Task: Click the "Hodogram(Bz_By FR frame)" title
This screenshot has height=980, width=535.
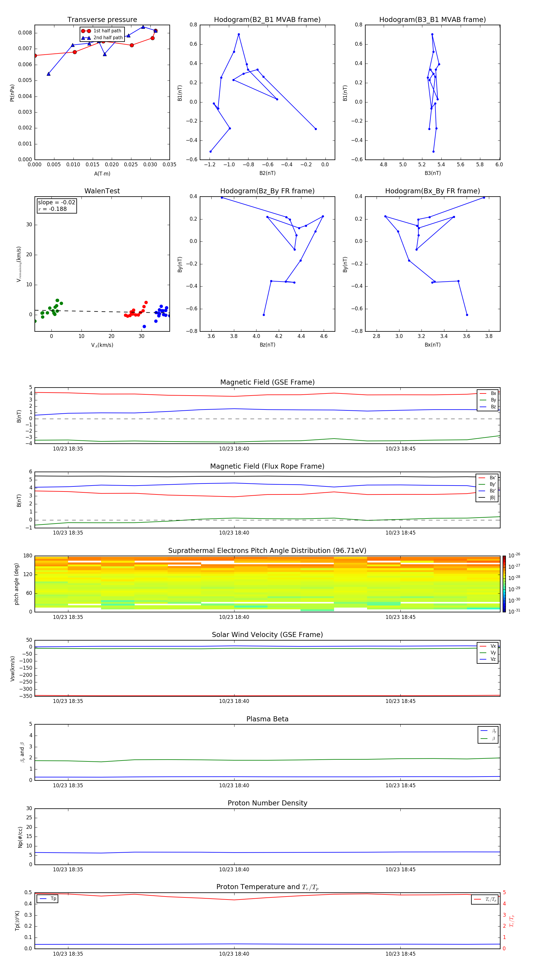Action: point(267,191)
